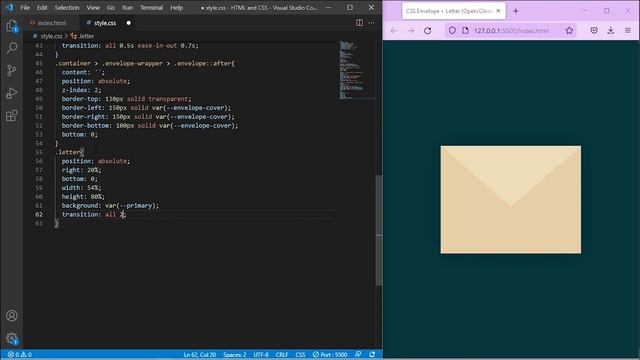This screenshot has width=640, height=360.
Task: Open the Run and Debug view
Action: 12,93
